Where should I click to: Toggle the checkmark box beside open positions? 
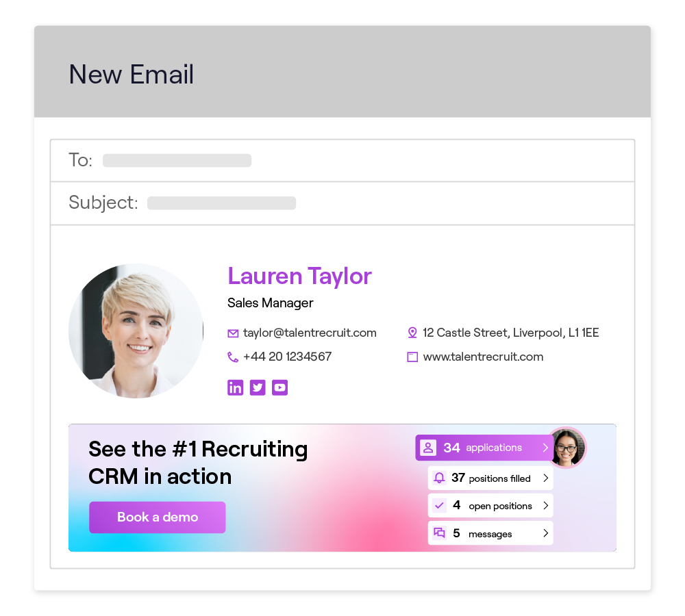coord(439,506)
